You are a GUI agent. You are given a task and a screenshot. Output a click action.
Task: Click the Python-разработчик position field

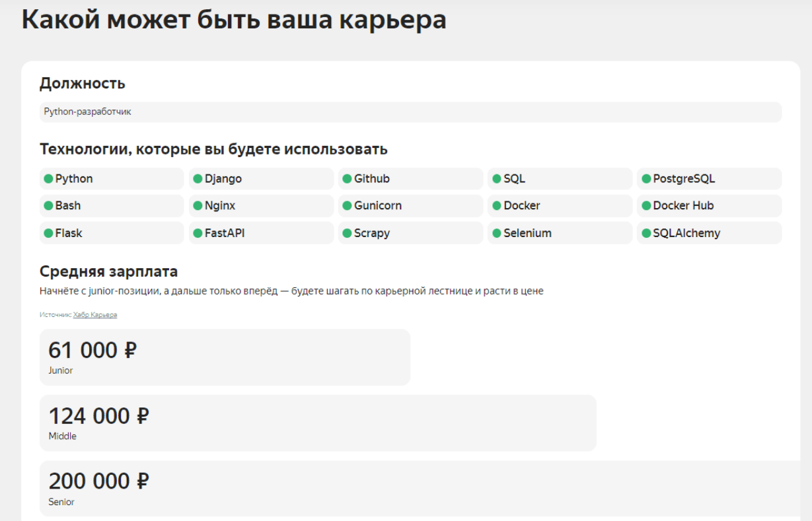[410, 112]
